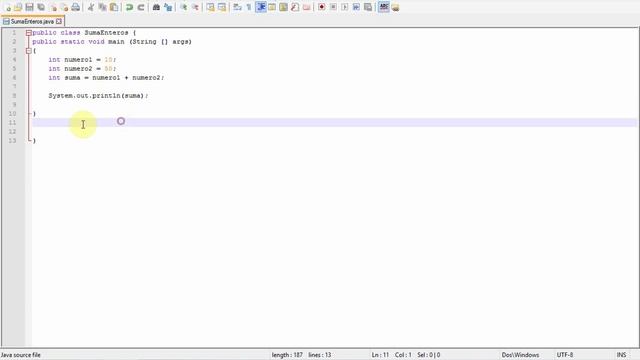Click the Redo toolbar icon

click(x=141, y=7)
